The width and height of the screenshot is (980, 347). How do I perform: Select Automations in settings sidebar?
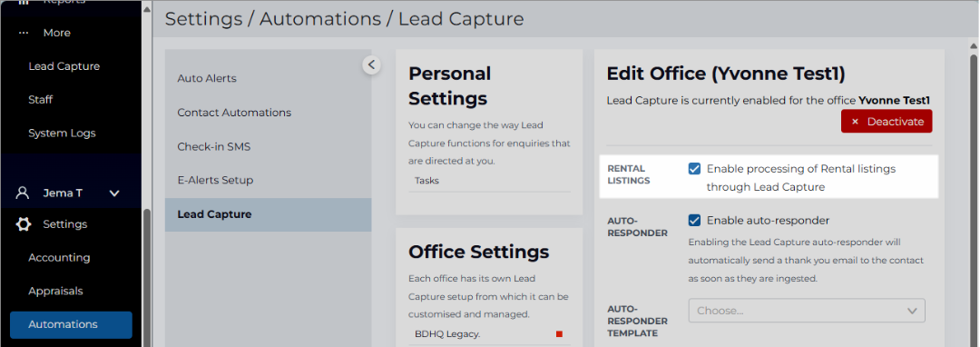coord(71,324)
